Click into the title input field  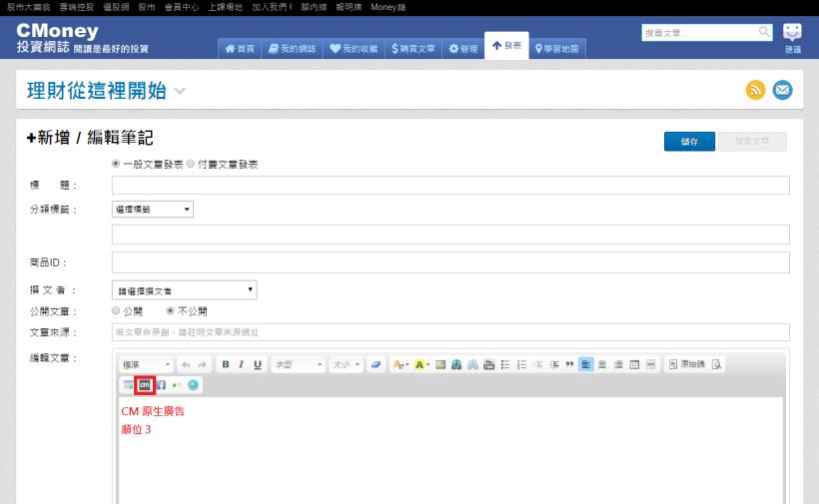450,186
